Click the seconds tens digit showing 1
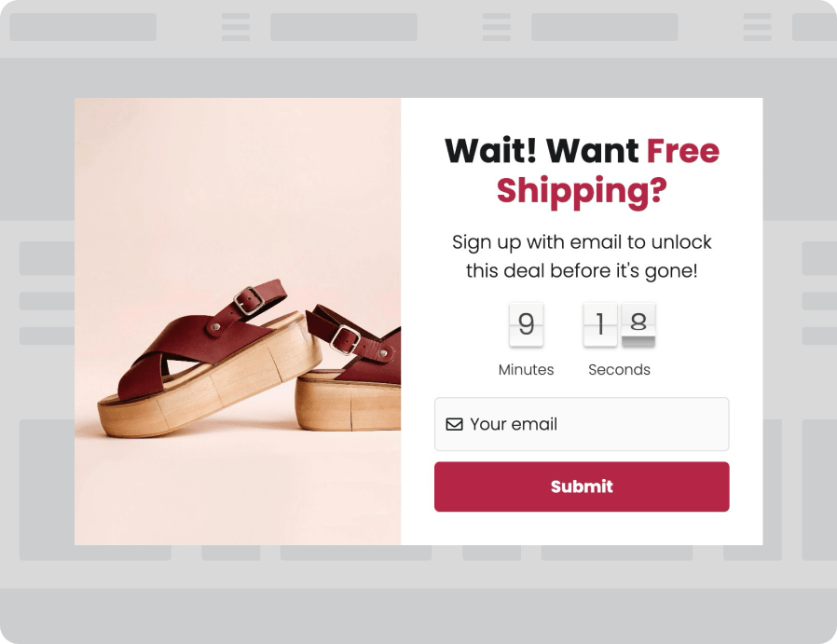Image resolution: width=837 pixels, height=644 pixels. (x=601, y=324)
